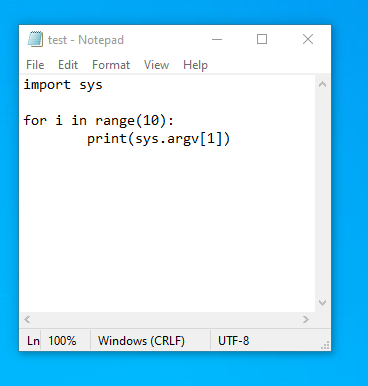Open the Help menu
This screenshot has width=368, height=386.
click(x=195, y=65)
